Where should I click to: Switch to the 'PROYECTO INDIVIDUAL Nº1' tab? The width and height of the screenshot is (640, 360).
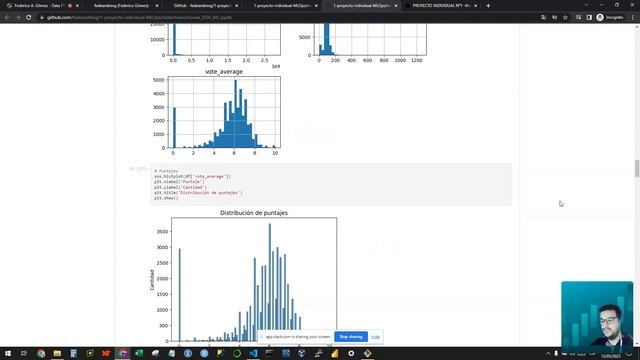(x=440, y=6)
